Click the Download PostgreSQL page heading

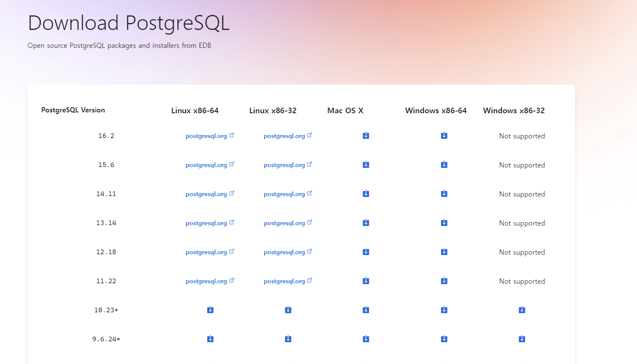pos(129,23)
